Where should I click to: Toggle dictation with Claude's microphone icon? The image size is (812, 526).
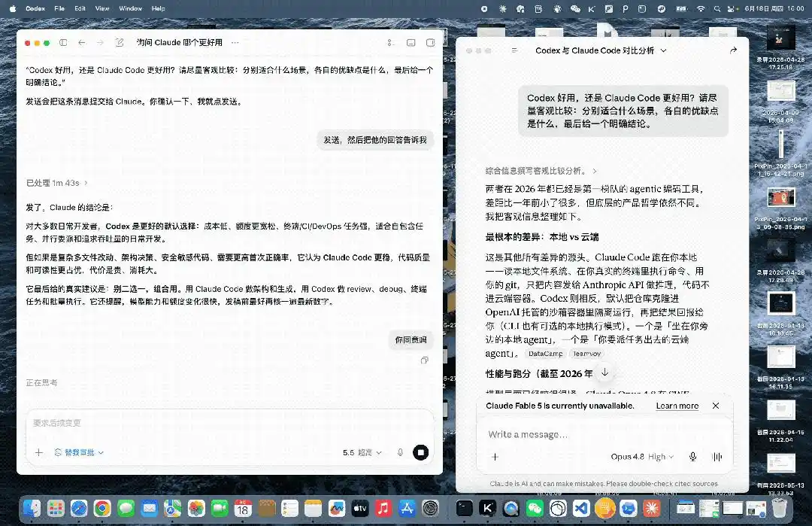[x=693, y=457]
